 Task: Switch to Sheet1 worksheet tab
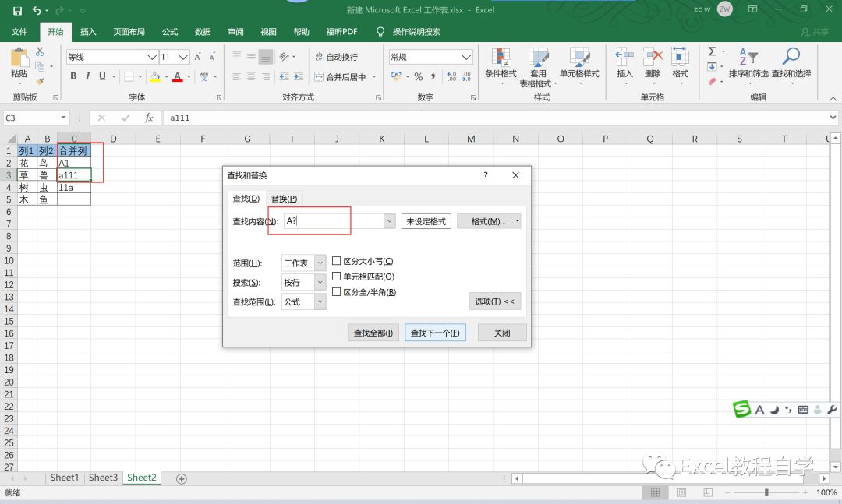point(65,478)
